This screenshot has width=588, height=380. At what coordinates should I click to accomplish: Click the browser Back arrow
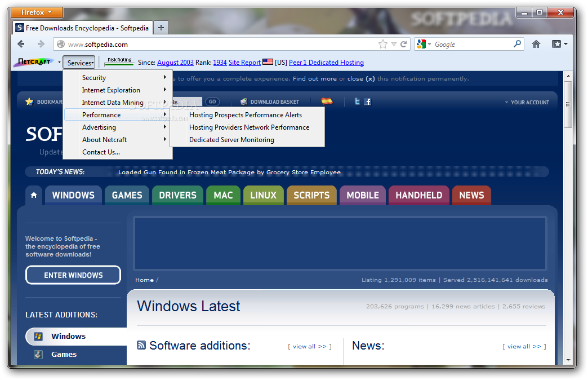click(21, 45)
